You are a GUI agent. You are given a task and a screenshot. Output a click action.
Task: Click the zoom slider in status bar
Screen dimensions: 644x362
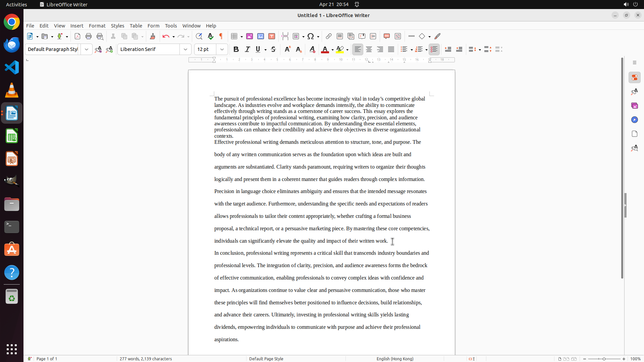[x=604, y=359]
